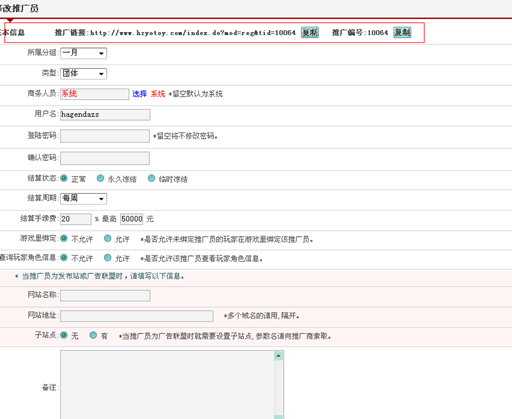Viewport: 512px width, 419px height.
Task: Open the 结算周期 dropdown showing 每周
Action: (x=83, y=198)
